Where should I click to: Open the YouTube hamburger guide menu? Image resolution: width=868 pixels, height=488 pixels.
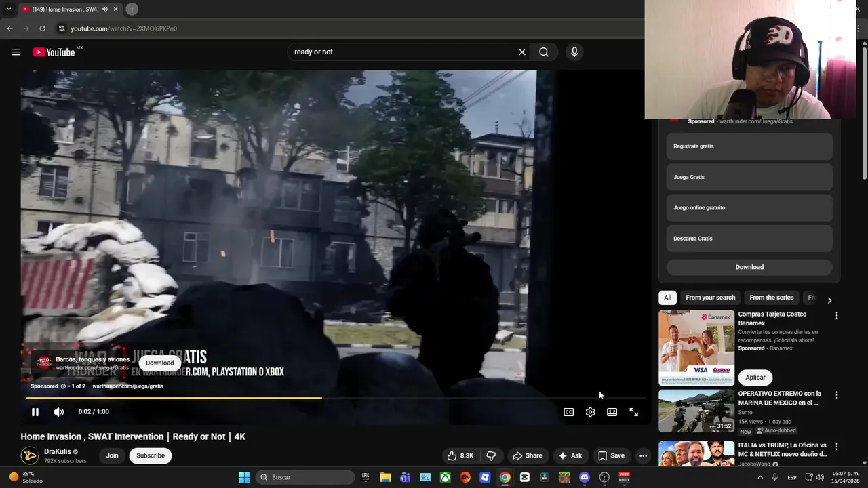16,52
